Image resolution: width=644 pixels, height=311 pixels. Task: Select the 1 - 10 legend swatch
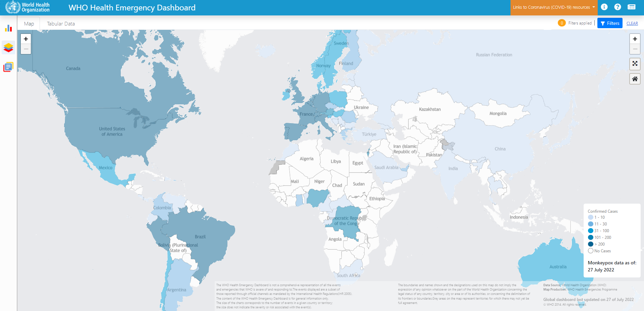[x=591, y=217]
